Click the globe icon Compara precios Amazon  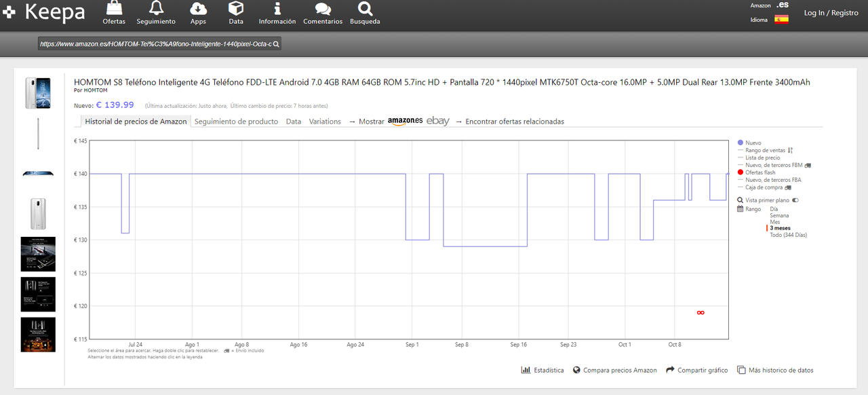tap(576, 370)
